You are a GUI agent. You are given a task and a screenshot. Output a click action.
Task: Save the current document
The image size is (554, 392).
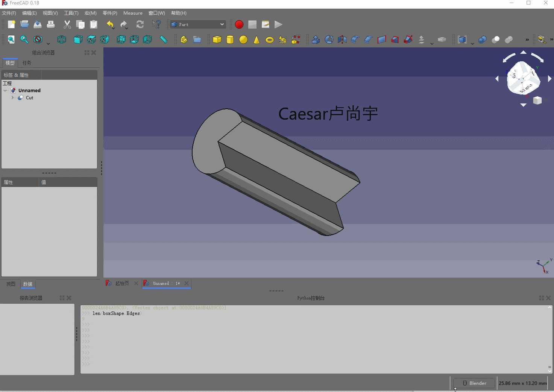tap(38, 24)
